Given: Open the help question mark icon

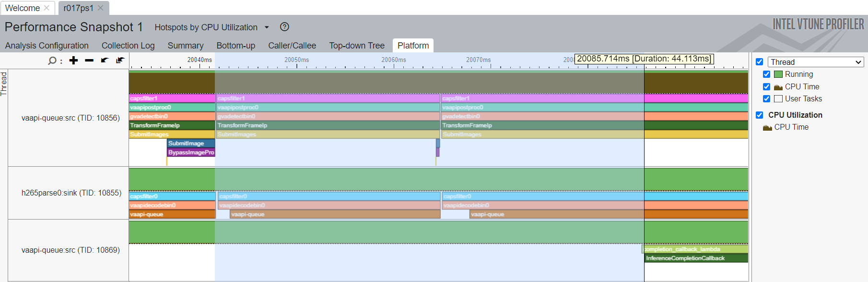Looking at the screenshot, I should pos(284,27).
